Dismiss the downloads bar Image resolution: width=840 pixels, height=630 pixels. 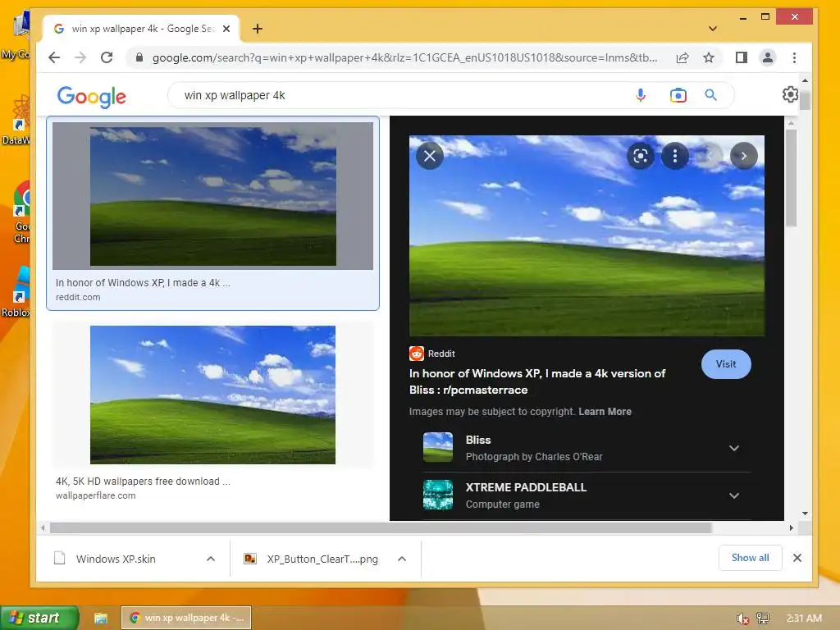coord(797,558)
